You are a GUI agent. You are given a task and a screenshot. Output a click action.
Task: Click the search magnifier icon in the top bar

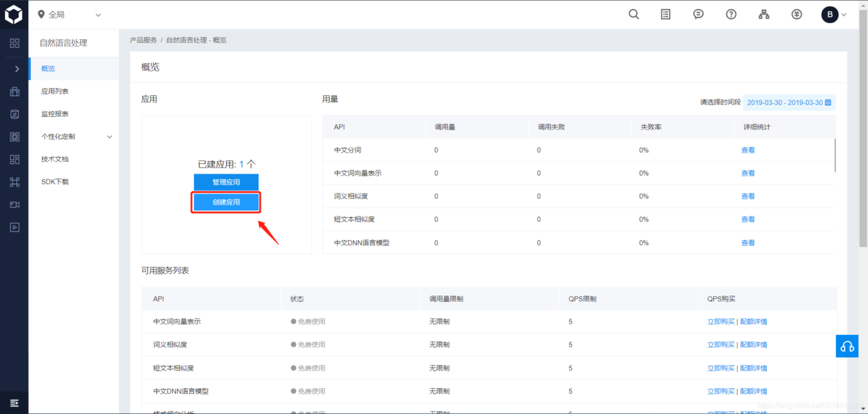(633, 14)
